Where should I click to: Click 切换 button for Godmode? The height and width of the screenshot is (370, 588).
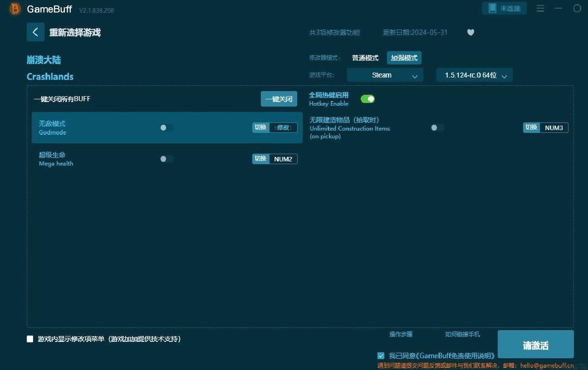[261, 127]
